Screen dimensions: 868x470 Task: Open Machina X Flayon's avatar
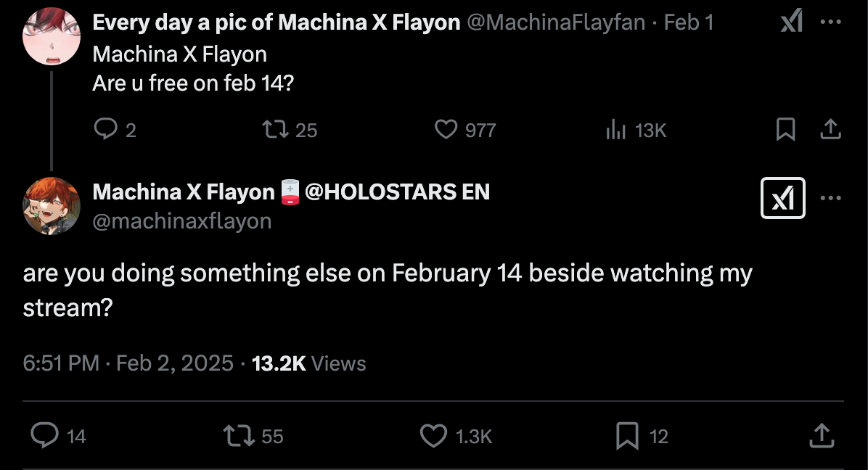[x=52, y=206]
